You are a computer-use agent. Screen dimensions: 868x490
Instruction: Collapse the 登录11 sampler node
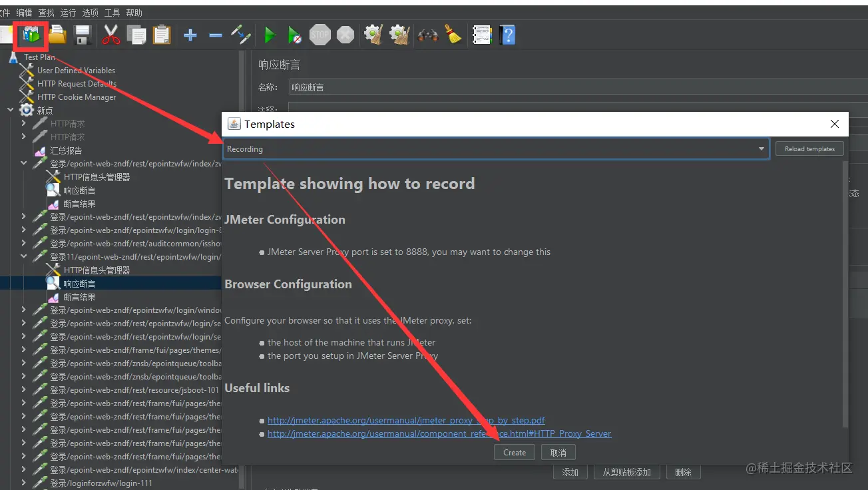click(x=24, y=256)
